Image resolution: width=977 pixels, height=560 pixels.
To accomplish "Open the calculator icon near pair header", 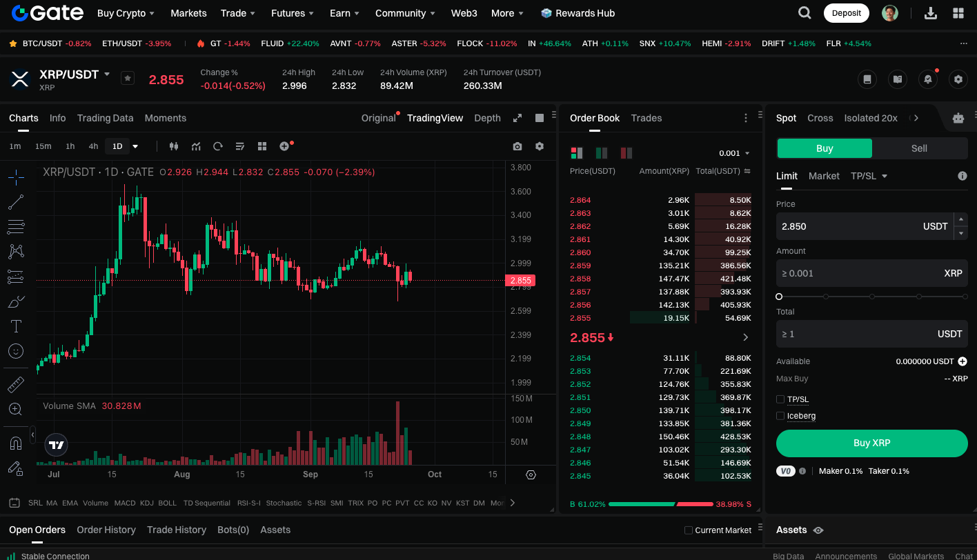I will coord(867,79).
